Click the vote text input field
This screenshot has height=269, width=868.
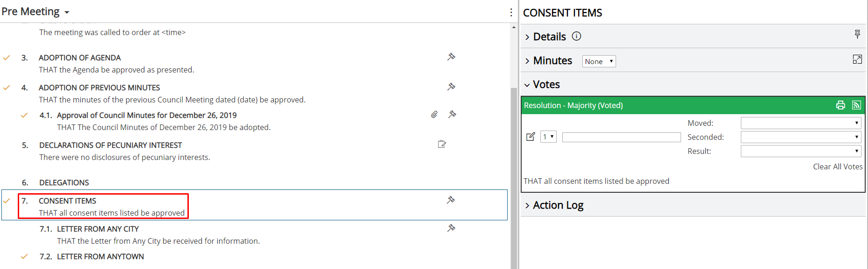621,137
